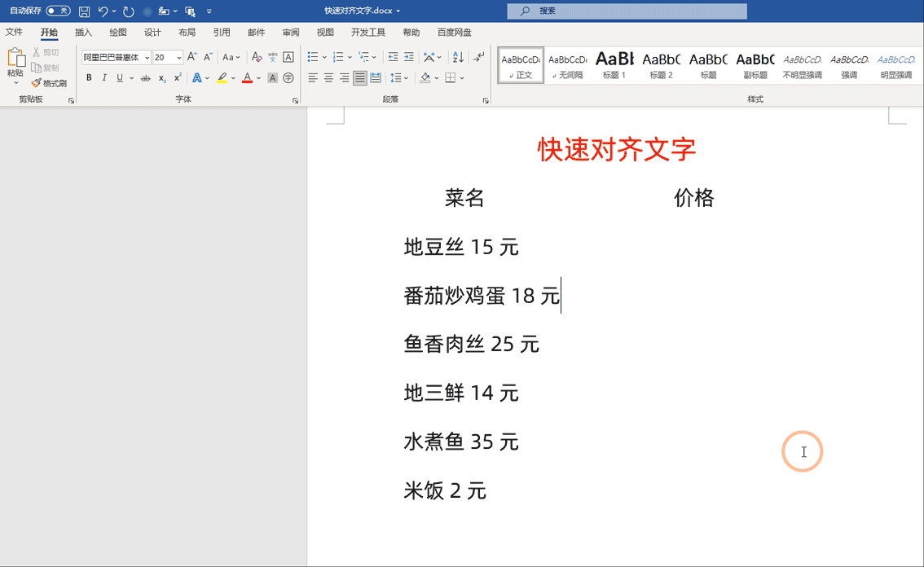Toggle the AutoSave (自动保存) switch
The height and width of the screenshot is (567, 924).
coord(58,11)
